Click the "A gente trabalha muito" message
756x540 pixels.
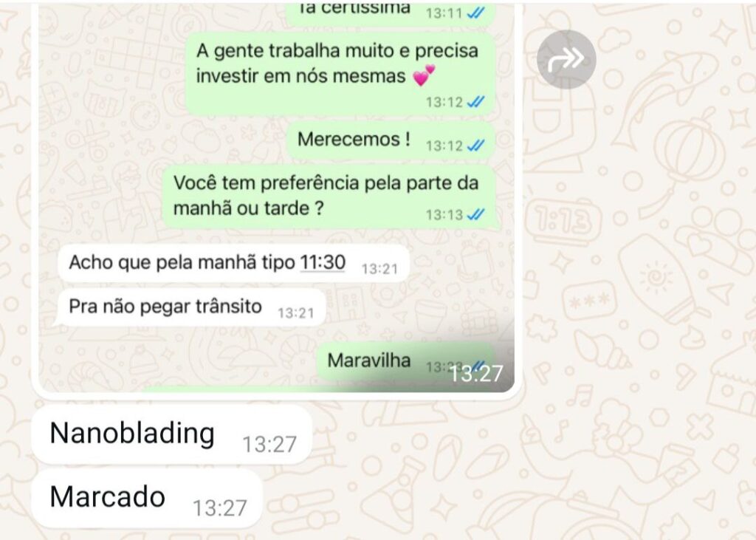point(340,74)
